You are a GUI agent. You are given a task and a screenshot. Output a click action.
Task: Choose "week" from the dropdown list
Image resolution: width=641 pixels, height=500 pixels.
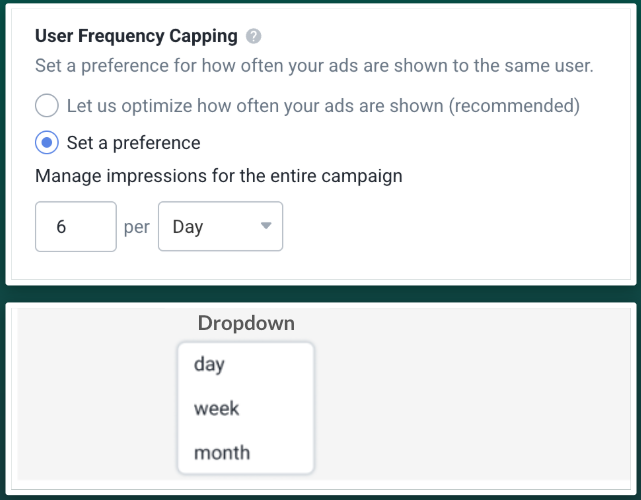pyautogui.click(x=217, y=409)
